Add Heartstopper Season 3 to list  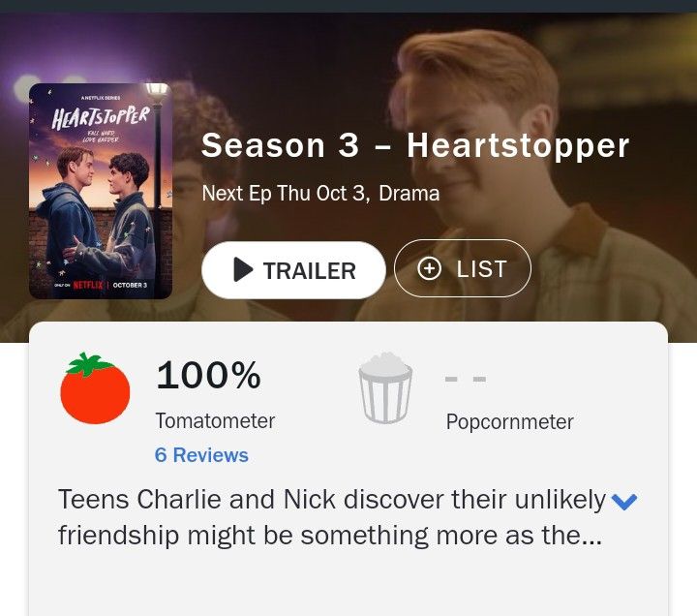[463, 268]
